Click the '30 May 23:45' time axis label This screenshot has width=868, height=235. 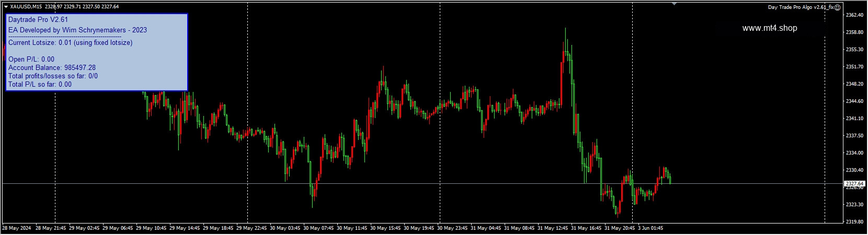point(452,229)
